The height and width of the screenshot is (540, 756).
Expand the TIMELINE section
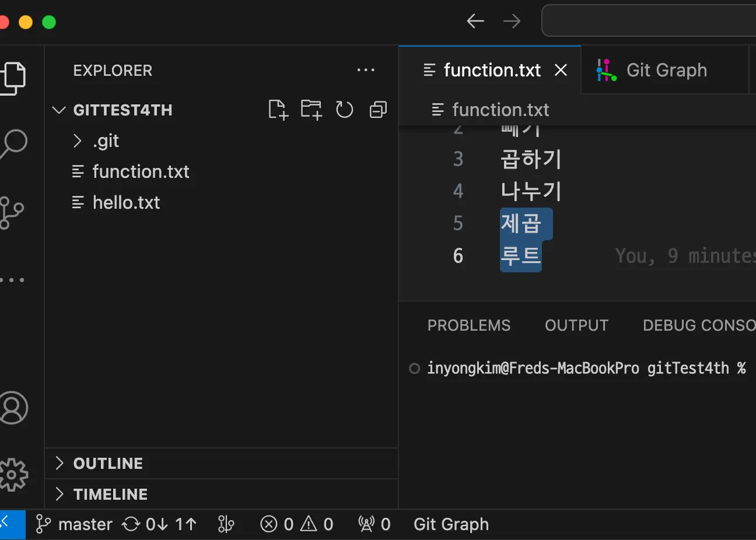click(x=110, y=495)
